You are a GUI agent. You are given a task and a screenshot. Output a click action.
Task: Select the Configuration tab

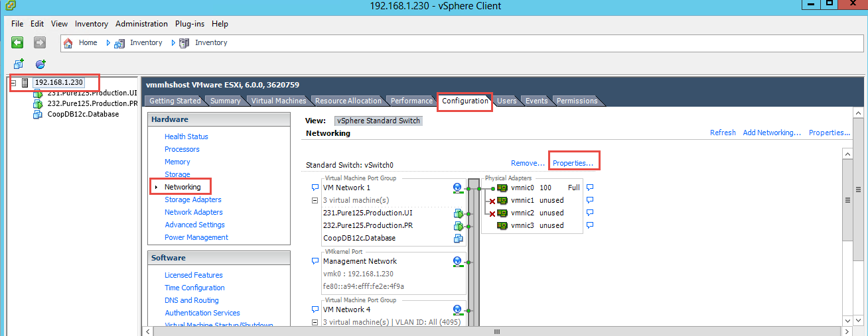click(x=465, y=101)
